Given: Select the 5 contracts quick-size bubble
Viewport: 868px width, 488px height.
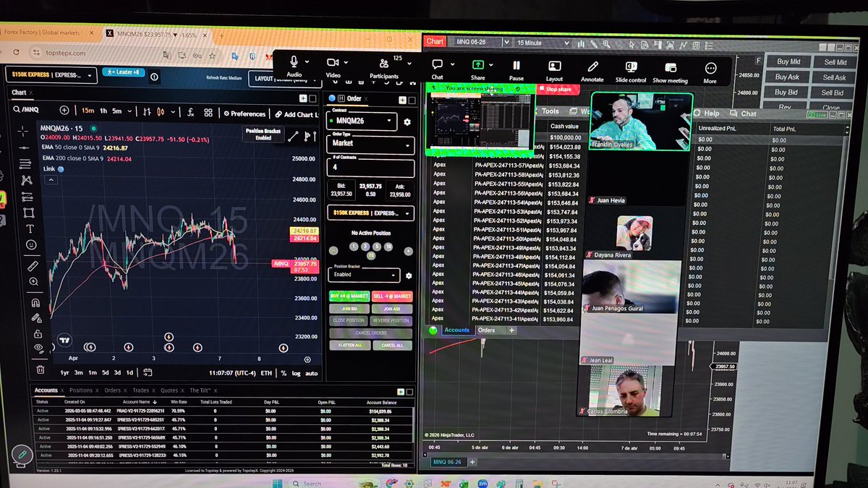Looking at the screenshot, I should click(377, 247).
